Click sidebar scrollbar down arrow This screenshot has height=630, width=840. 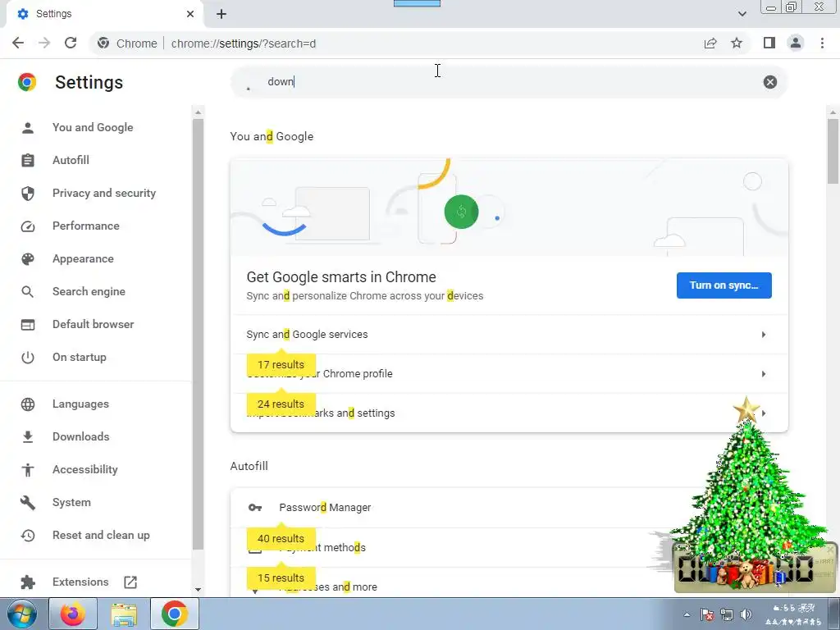[x=198, y=590]
